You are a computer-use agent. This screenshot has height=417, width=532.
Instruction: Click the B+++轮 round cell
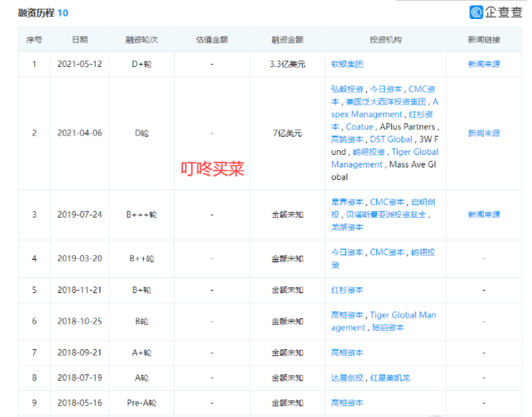click(141, 215)
